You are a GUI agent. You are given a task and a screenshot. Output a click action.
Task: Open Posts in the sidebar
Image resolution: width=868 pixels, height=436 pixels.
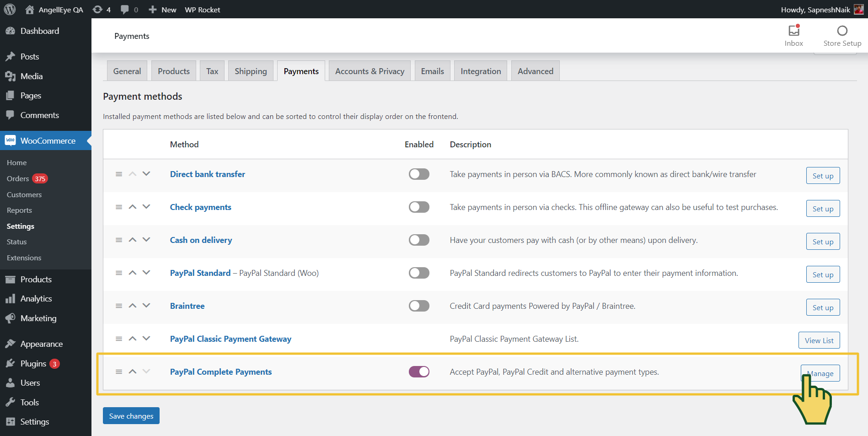pyautogui.click(x=46, y=57)
